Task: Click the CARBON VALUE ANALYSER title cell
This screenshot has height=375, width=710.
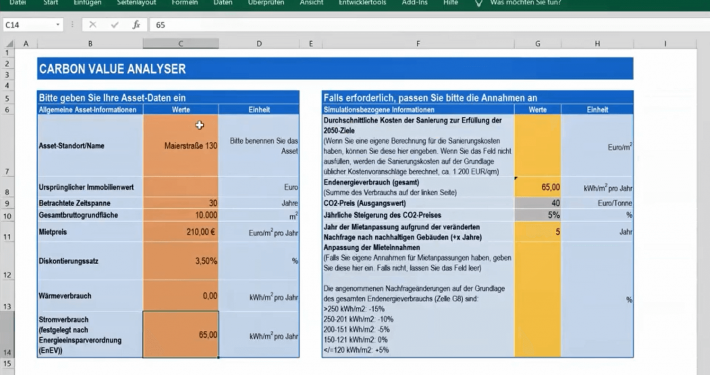Action: tap(335, 69)
